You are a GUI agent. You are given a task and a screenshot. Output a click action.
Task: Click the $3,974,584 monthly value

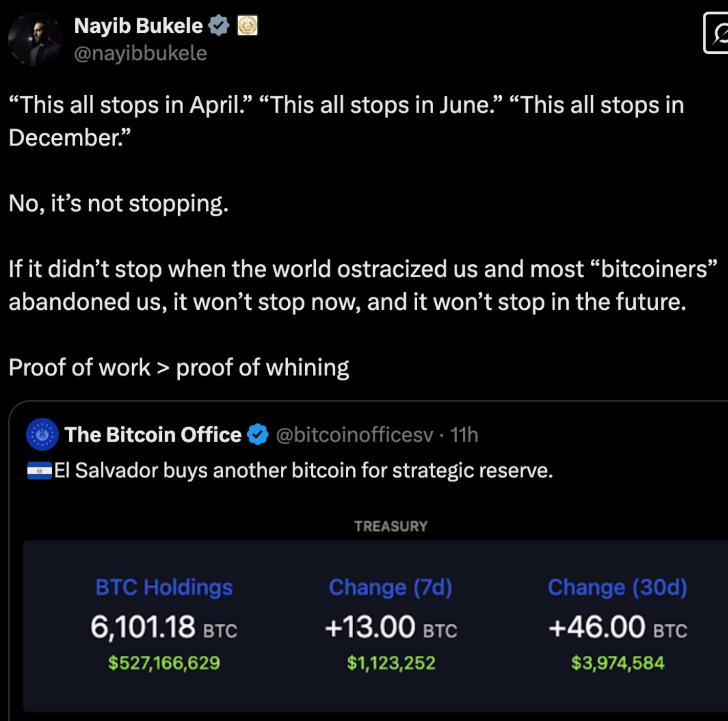coord(618,663)
